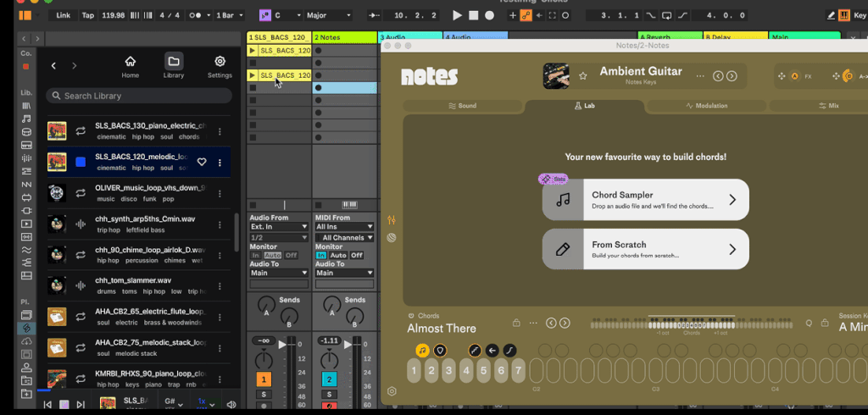The height and width of the screenshot is (415, 868).
Task: Turn off Monitor on track 1
Action: pos(291,255)
